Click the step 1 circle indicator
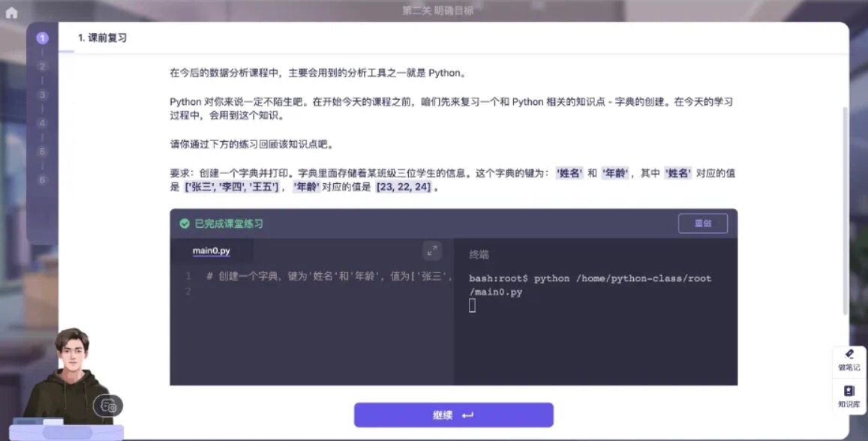The width and height of the screenshot is (868, 441). (42, 36)
